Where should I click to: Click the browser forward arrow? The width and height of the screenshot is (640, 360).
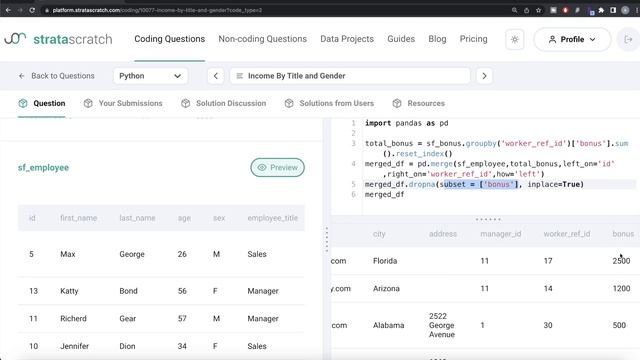[20, 10]
